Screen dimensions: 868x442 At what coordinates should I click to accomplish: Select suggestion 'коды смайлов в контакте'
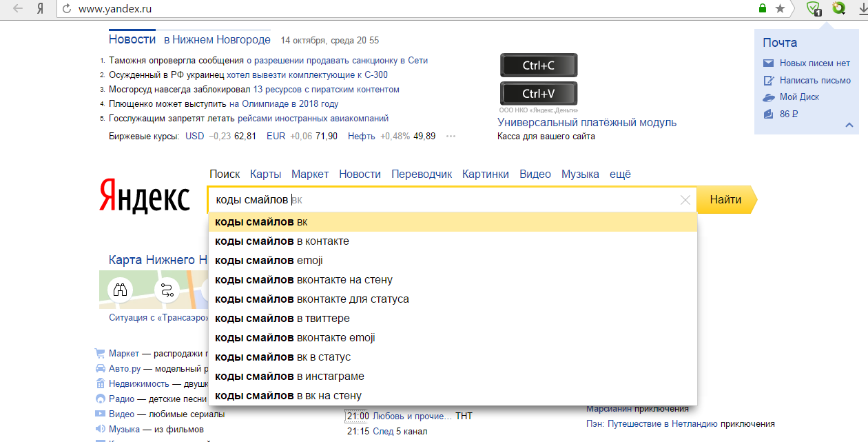tap(453, 241)
